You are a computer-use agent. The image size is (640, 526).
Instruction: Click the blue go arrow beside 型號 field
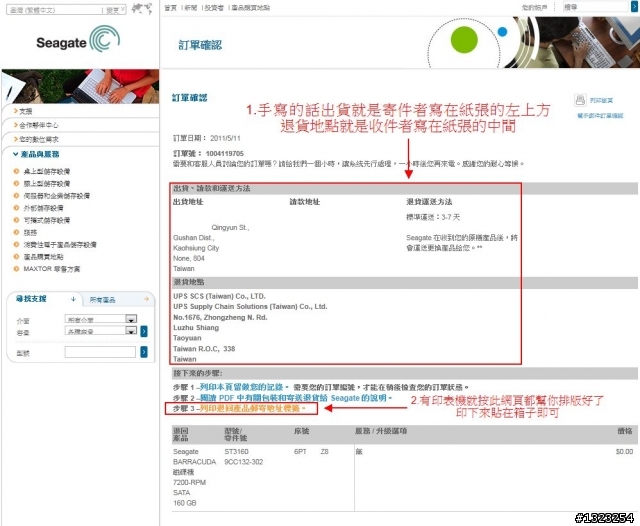(x=144, y=352)
